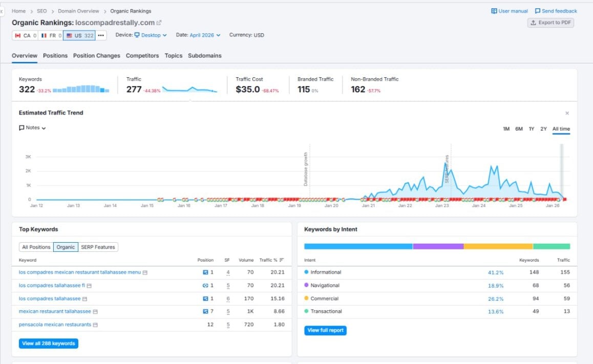Open keyword 'los compadres mexican restaurant tallahassee menu'
This screenshot has height=364, width=593.
(80, 272)
